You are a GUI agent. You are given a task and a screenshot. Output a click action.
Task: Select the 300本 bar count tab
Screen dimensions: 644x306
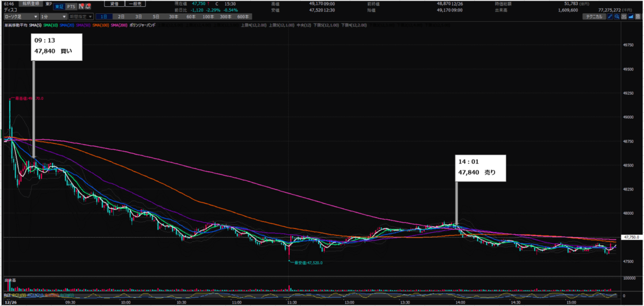(x=225, y=16)
